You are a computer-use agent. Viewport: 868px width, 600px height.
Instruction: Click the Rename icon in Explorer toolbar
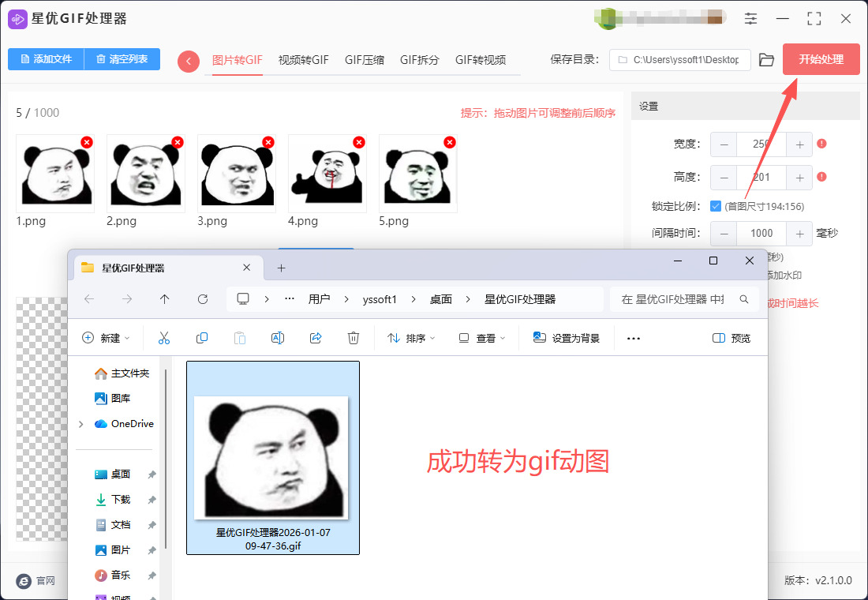[277, 338]
